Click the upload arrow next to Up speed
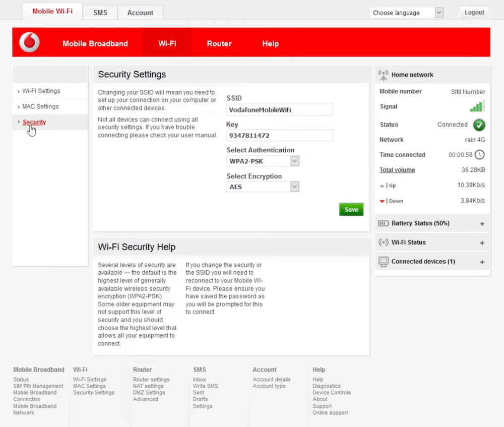 [x=382, y=186]
